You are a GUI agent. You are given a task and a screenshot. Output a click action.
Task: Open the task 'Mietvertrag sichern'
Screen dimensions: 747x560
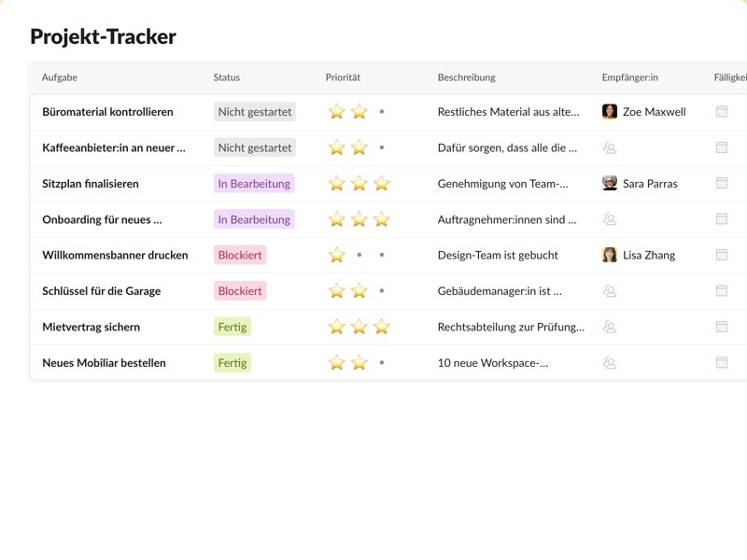tap(91, 327)
